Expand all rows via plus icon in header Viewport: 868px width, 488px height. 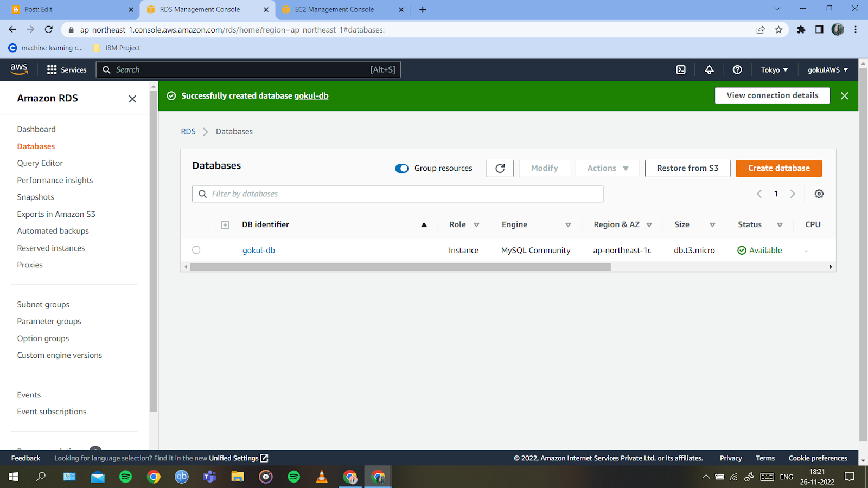[x=225, y=225]
